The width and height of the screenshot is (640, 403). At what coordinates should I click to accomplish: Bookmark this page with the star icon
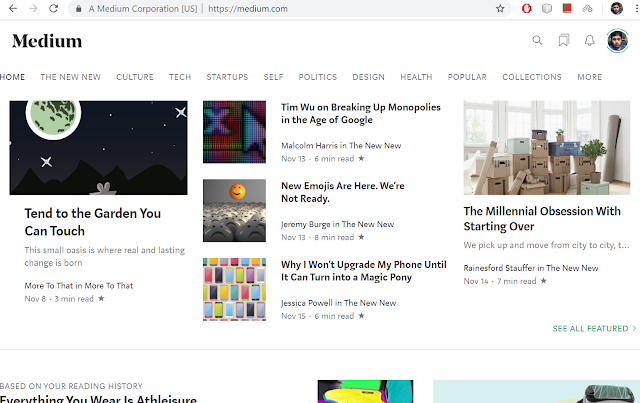500,9
